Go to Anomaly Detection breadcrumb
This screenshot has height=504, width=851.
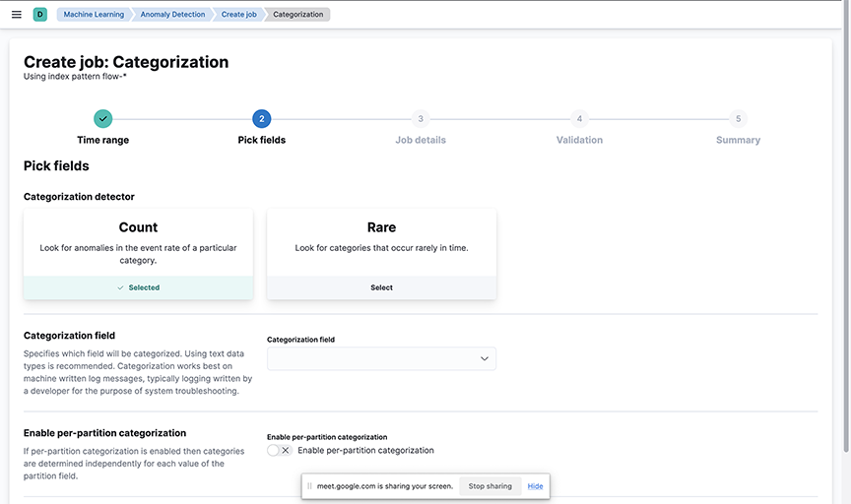click(x=172, y=15)
